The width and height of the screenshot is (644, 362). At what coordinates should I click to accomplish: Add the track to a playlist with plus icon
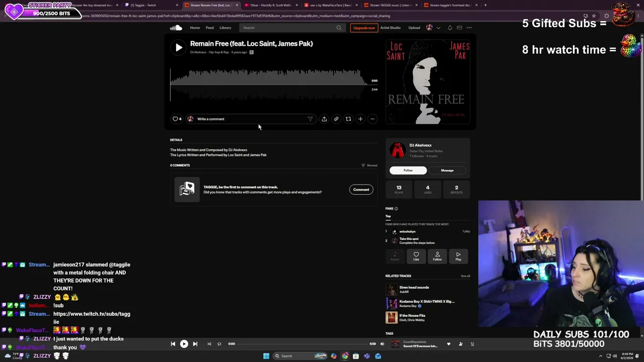[x=360, y=119]
